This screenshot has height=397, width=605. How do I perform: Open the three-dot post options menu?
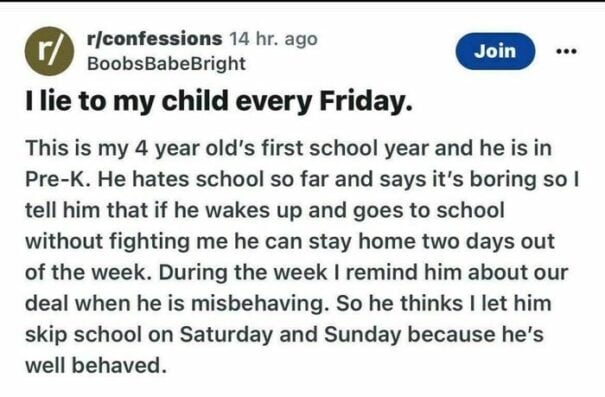coord(566,51)
